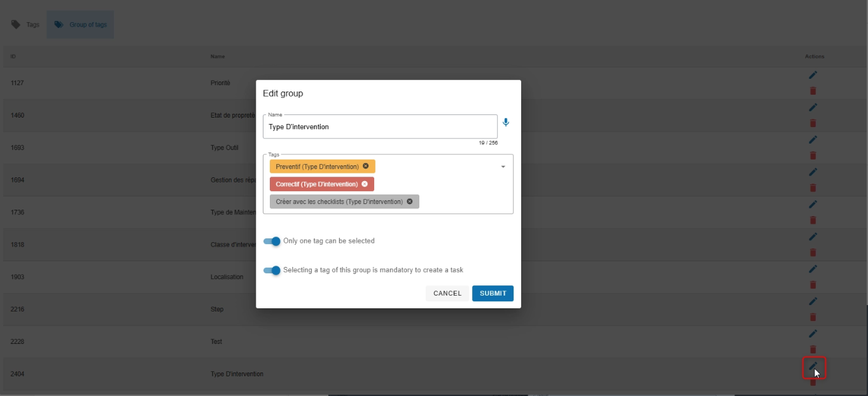Screen dimensions: 868x396
Task: Remove the Preventif tag chip
Action: (365, 166)
